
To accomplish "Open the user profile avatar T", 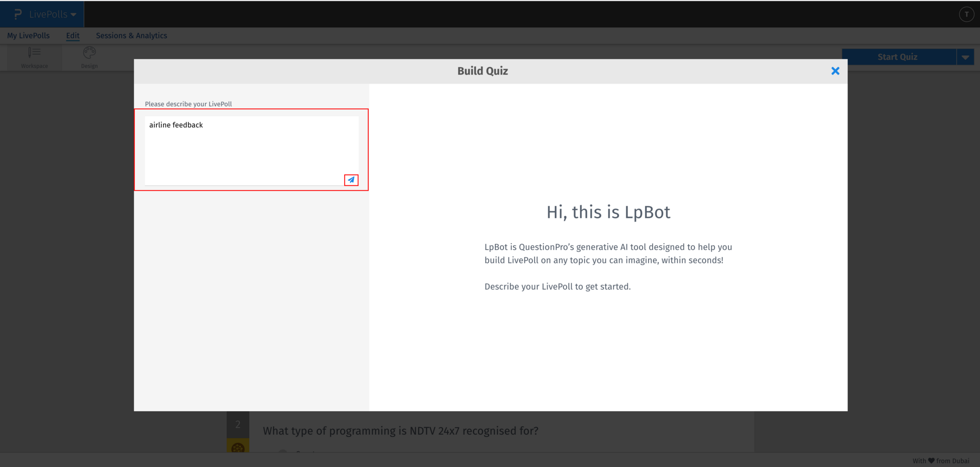I will pos(966,15).
